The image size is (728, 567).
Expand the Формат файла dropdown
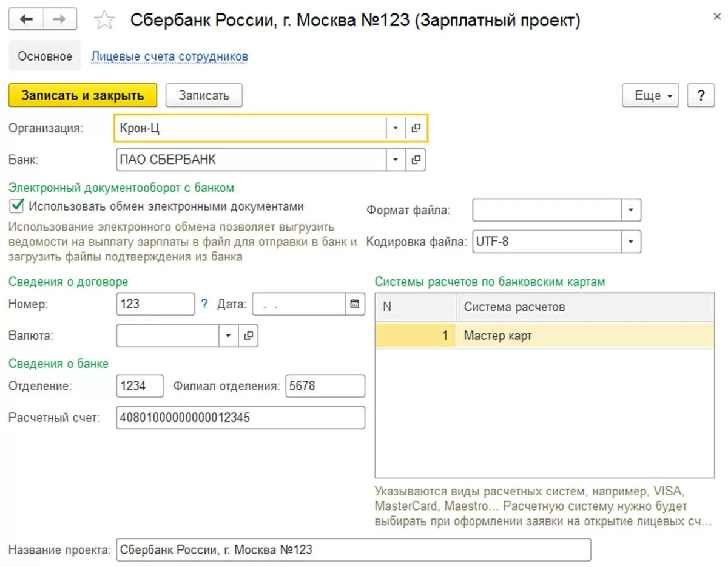click(x=631, y=211)
